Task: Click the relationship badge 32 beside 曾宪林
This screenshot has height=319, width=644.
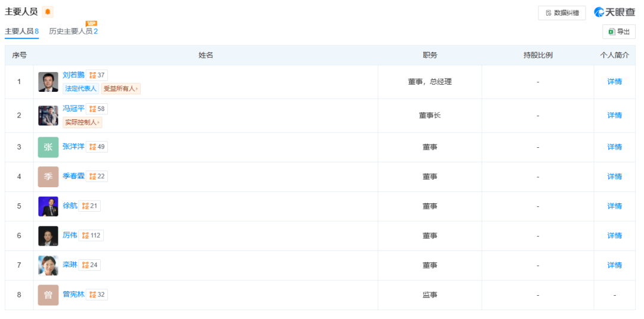Action: point(97,295)
